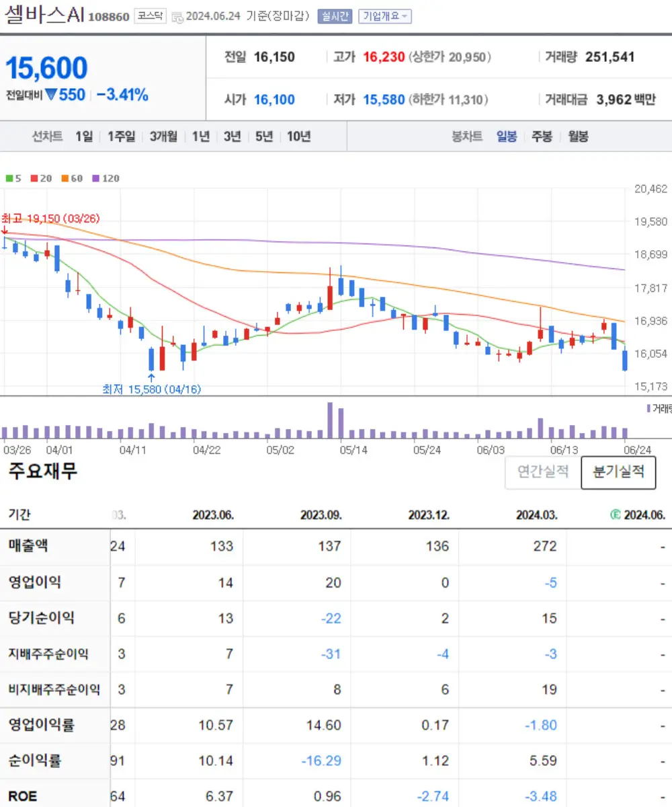Click the 최저 15,580 (04/16) chart label
This screenshot has width=672, height=807.
(x=151, y=389)
